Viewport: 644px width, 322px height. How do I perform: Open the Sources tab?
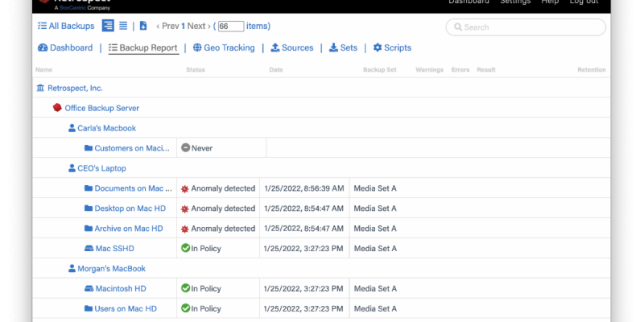pos(292,47)
